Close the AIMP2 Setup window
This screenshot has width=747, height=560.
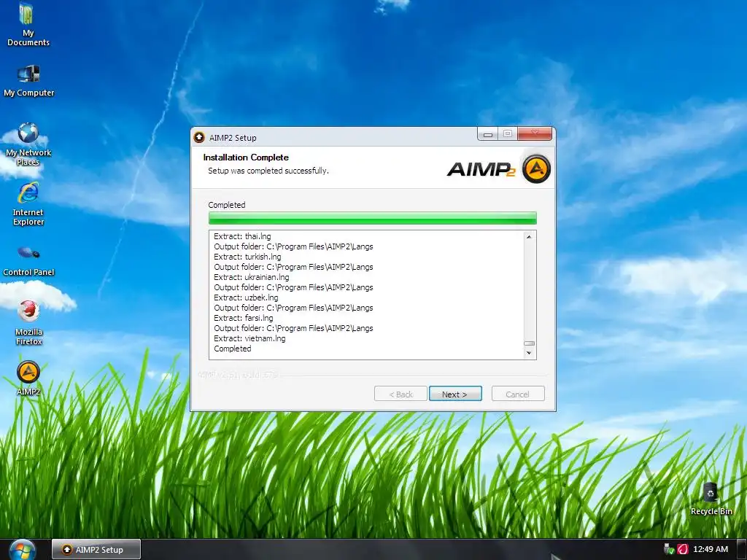[x=535, y=134]
